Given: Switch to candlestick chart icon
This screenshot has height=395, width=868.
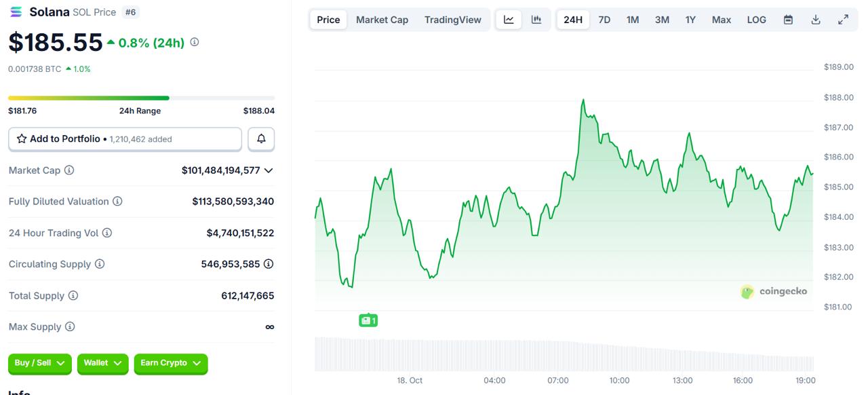Looking at the screenshot, I should tap(536, 20).
